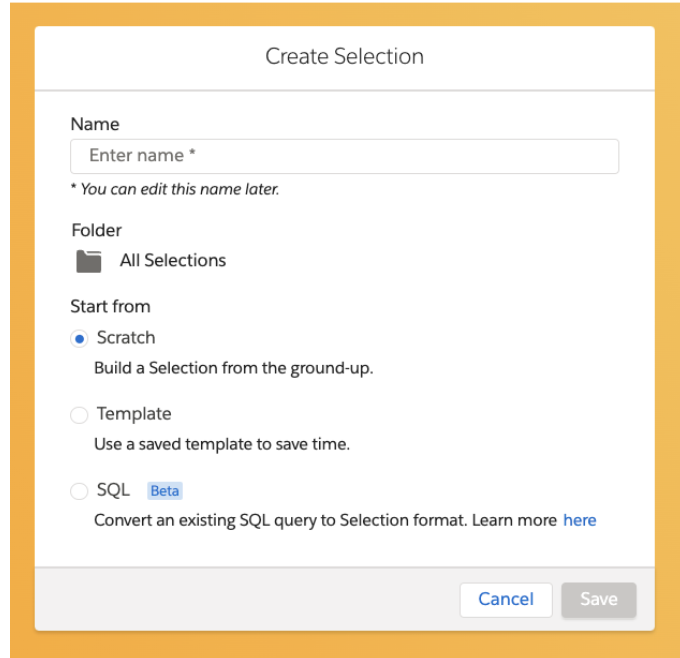Click the Enter name input field

[x=344, y=156]
